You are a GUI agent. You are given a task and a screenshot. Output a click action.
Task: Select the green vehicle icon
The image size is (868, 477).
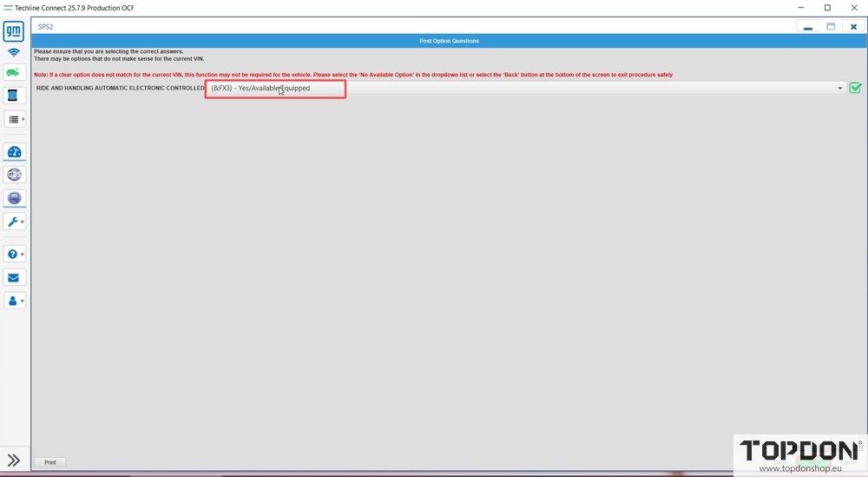(13, 73)
